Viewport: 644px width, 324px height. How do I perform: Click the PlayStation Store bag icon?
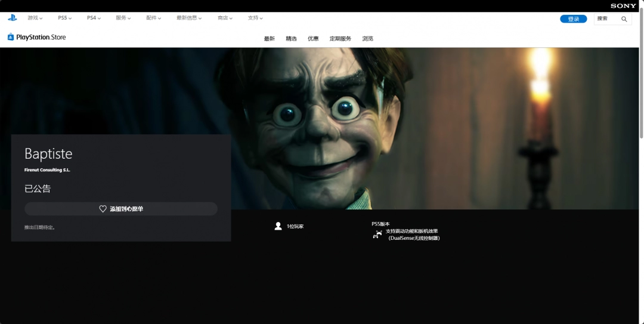click(x=11, y=37)
